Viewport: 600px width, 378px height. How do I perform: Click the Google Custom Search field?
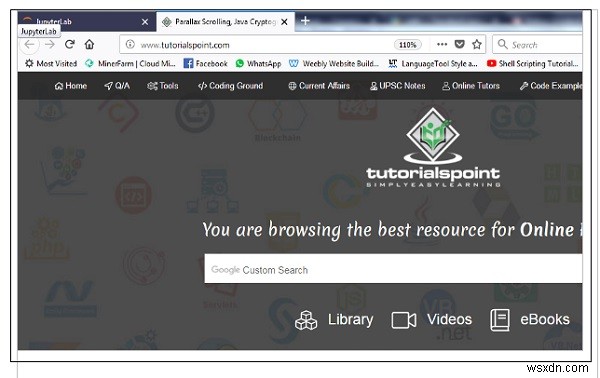point(393,269)
